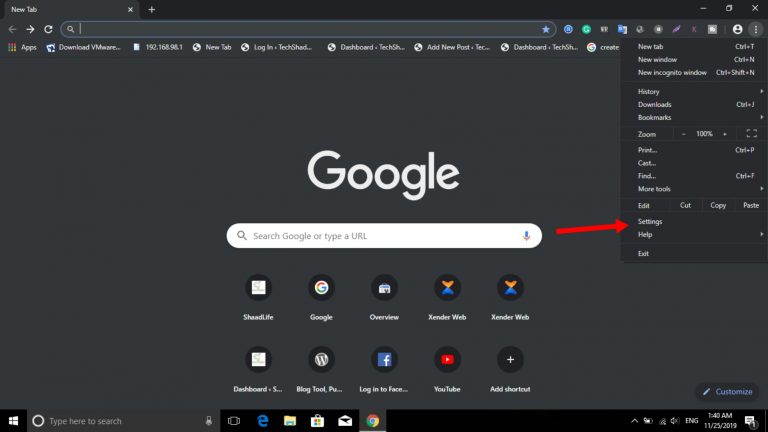The width and height of the screenshot is (768, 432).
Task: Open the Blog Tool WordPress shortcut
Action: [321, 368]
